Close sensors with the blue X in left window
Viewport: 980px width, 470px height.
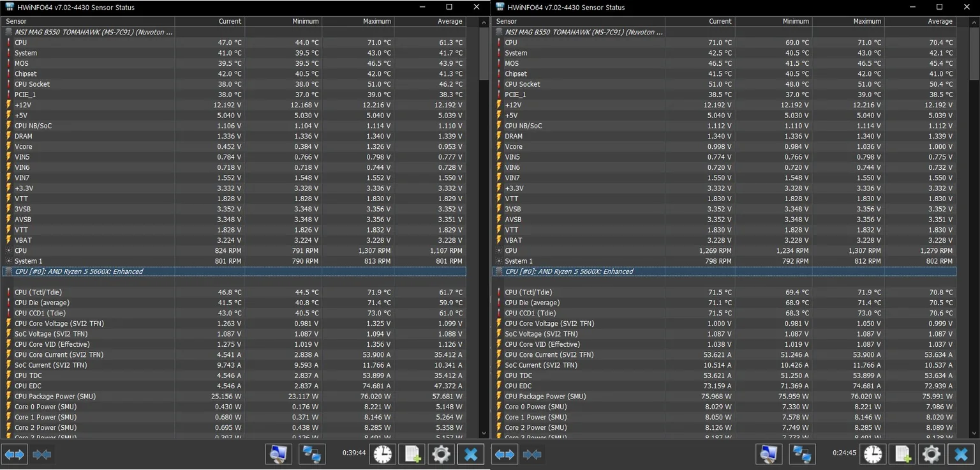tap(471, 454)
